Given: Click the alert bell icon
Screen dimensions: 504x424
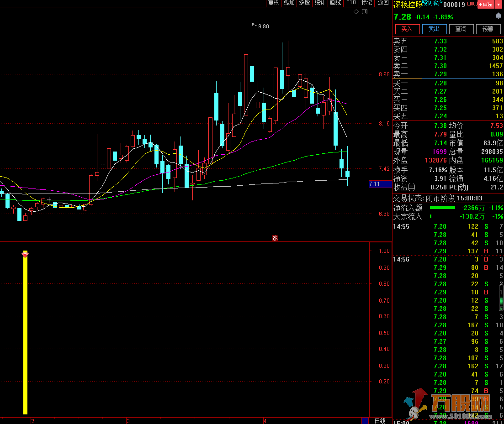Looking at the screenshot, I should tap(499, 16).
